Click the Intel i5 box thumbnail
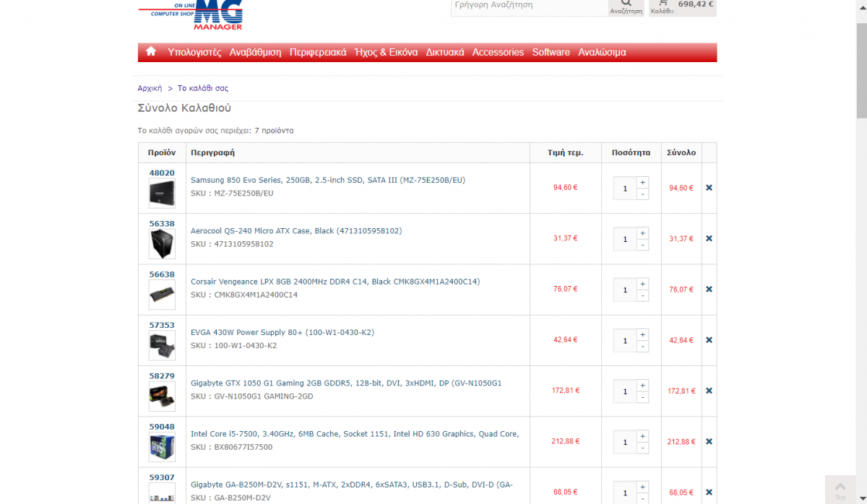 pos(162,447)
